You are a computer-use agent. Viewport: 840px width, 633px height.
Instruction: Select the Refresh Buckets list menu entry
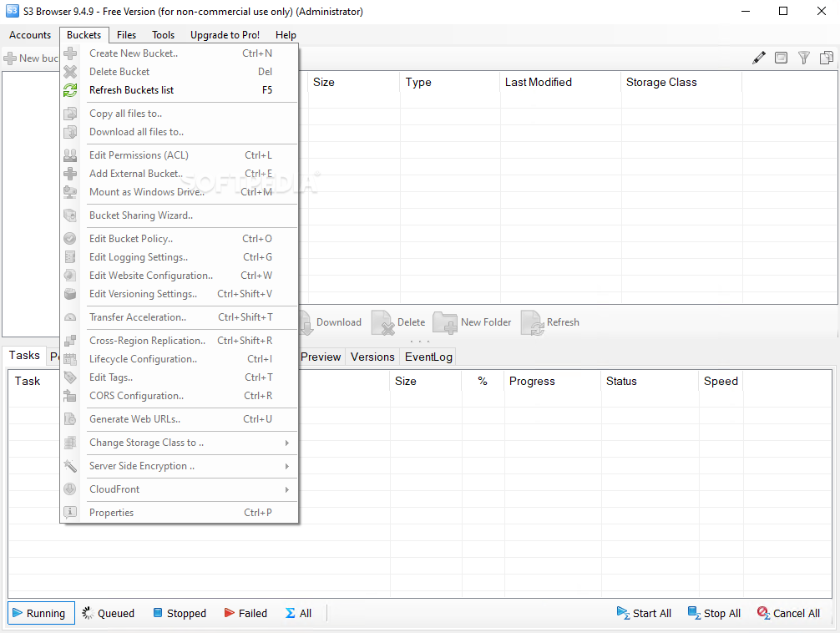pos(180,90)
